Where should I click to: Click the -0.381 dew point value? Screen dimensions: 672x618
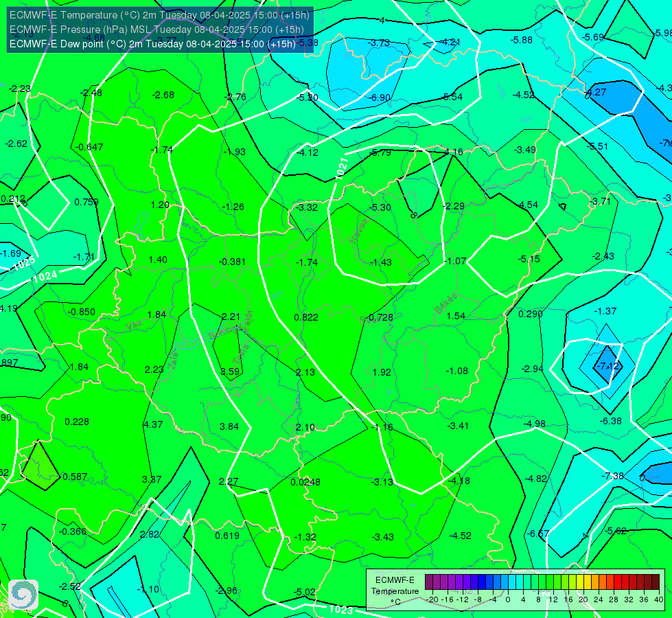tap(232, 262)
